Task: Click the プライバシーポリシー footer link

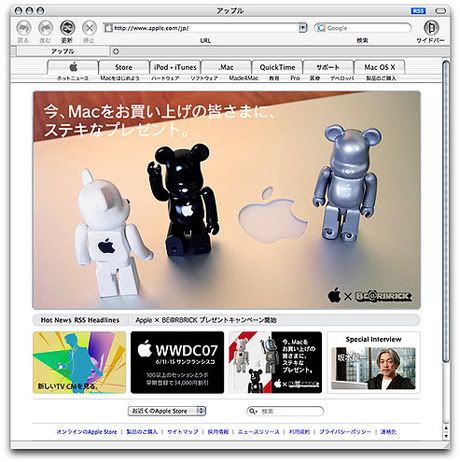Action: tap(345, 432)
